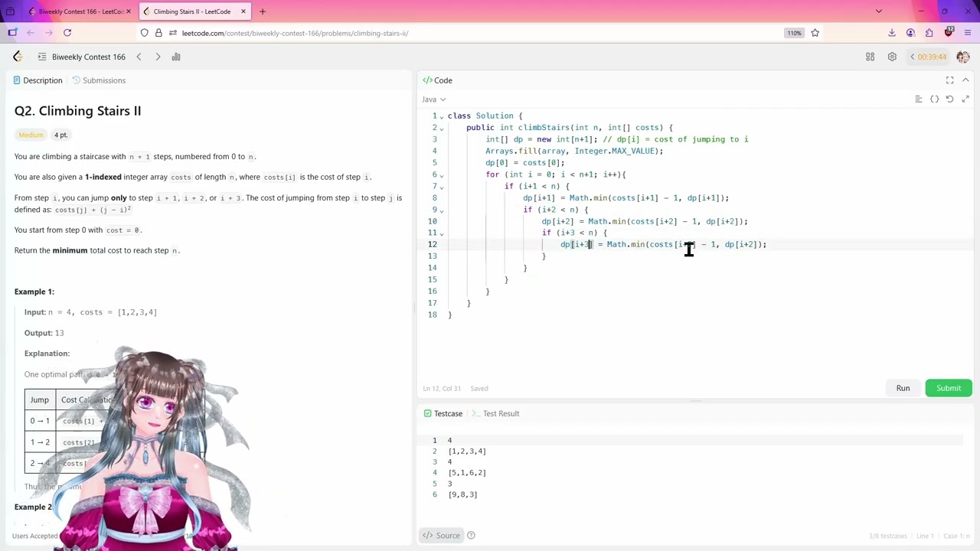Switch to the Submissions tab
The height and width of the screenshot is (551, 980).
(x=99, y=80)
